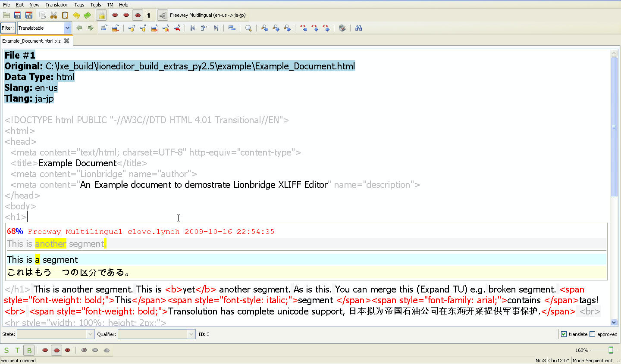Open the Qualifier dropdown

coord(190,334)
